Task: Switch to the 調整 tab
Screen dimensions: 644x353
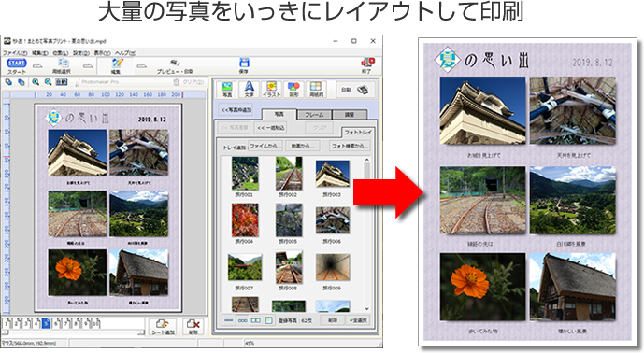Action: pyautogui.click(x=350, y=115)
